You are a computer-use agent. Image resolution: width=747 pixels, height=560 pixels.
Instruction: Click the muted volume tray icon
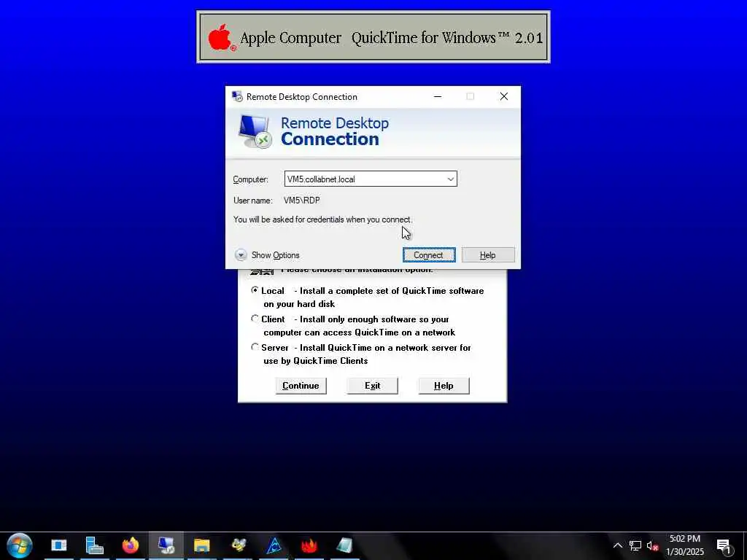(x=652, y=545)
